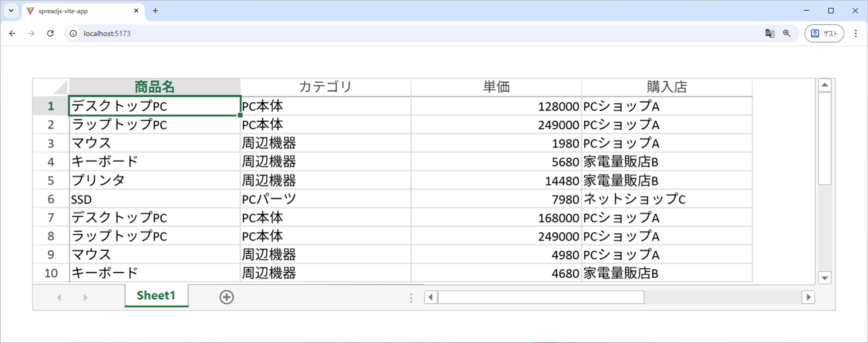
Task: Click horizontal scrollbar right arrow
Action: click(x=808, y=297)
